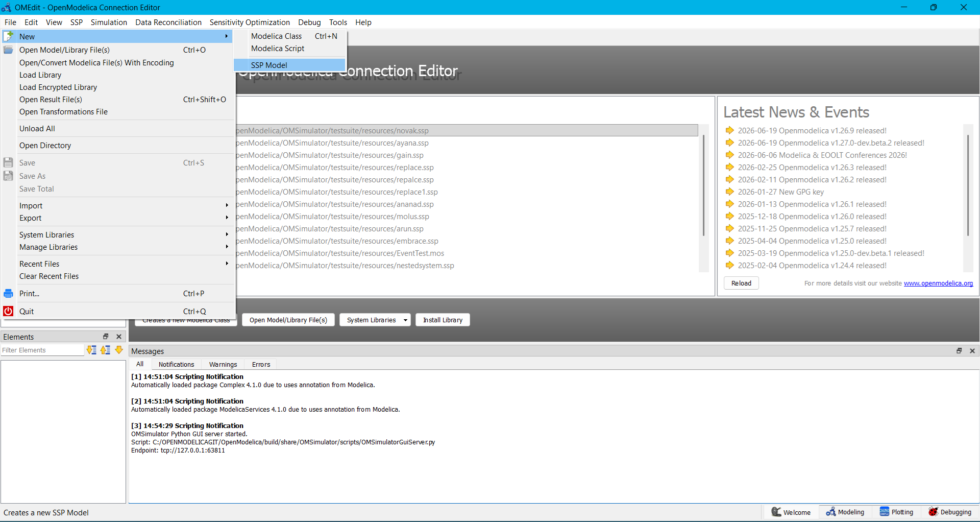Choose SSP Model from the New submenu
980x522 pixels.
pos(289,65)
